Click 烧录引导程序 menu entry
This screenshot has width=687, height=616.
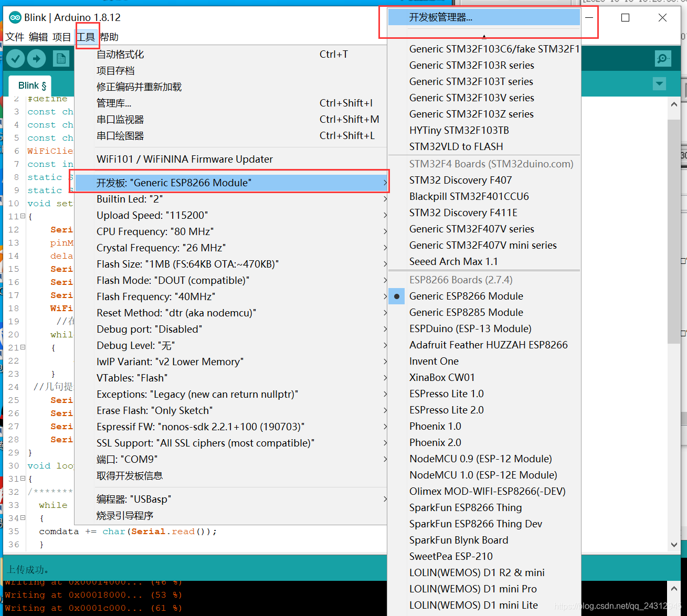[x=231, y=515]
